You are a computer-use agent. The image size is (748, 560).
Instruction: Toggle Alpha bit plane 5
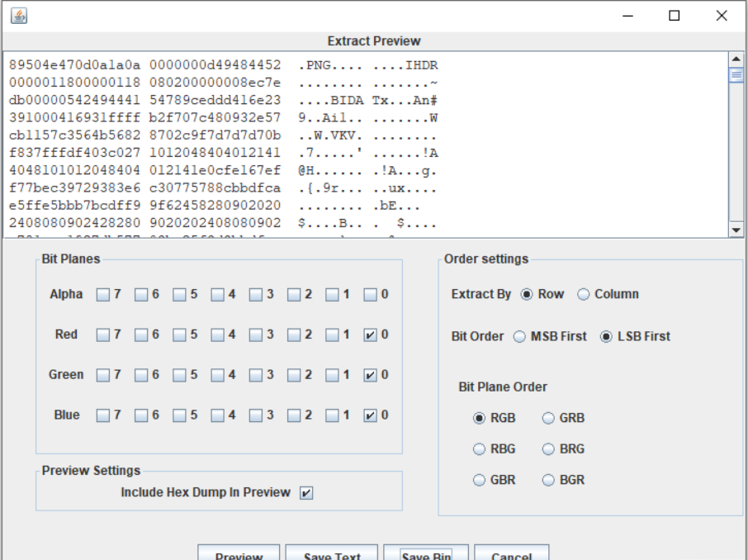point(179,295)
